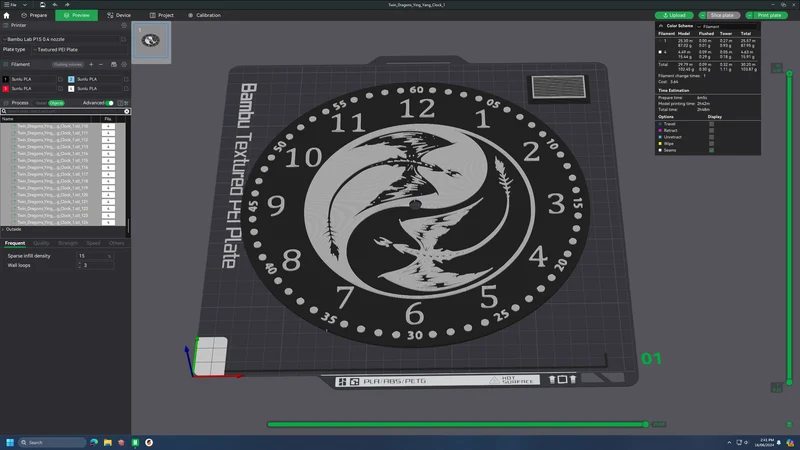Expand the Color Scheme Filament dropdown
The image size is (800, 450).
[x=727, y=26]
